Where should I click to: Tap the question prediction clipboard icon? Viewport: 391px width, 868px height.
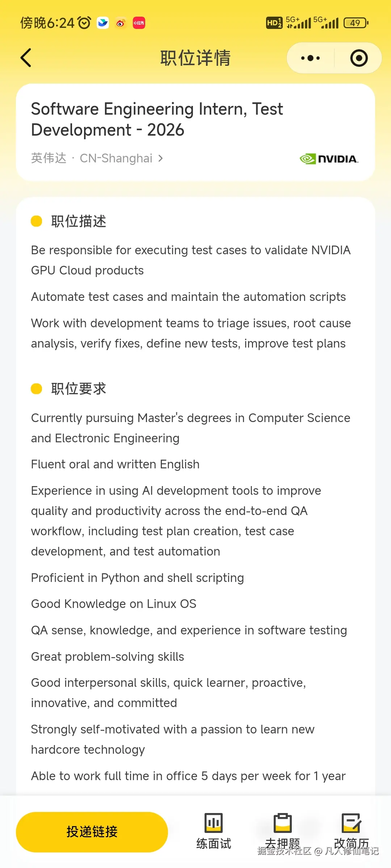(x=282, y=823)
